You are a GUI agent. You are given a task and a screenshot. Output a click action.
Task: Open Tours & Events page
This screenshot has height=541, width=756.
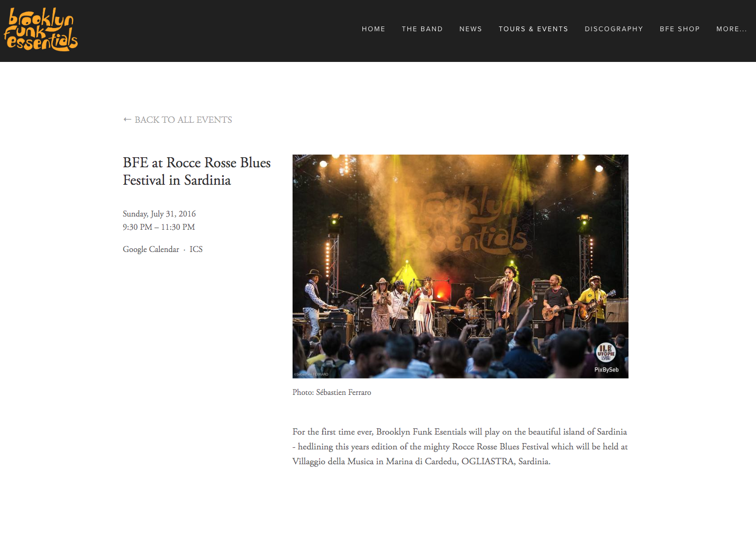(533, 29)
